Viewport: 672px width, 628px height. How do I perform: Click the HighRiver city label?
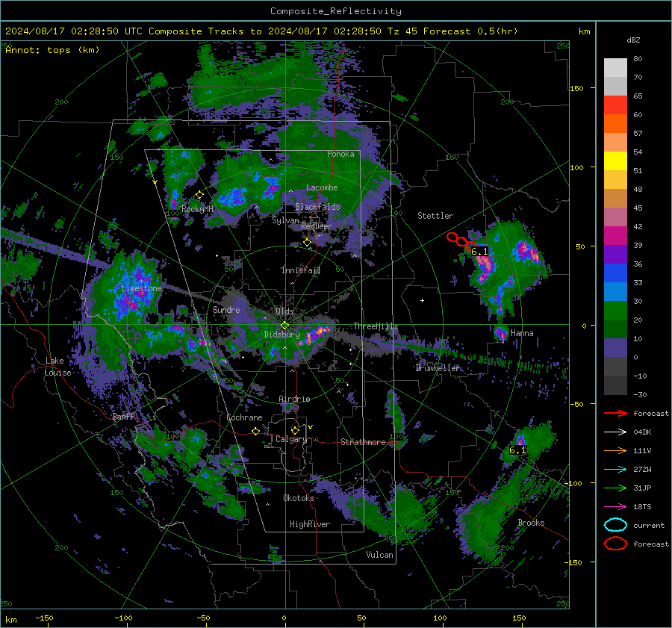click(x=310, y=524)
